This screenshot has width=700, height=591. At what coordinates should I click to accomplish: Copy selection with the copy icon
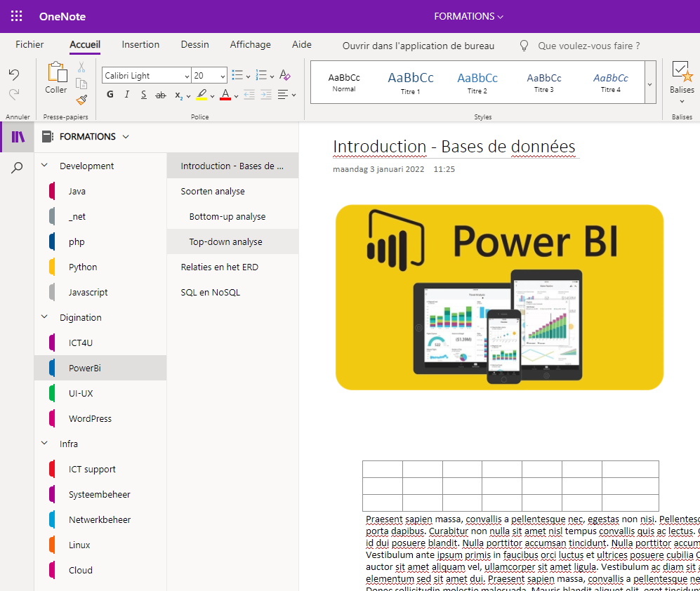point(81,84)
